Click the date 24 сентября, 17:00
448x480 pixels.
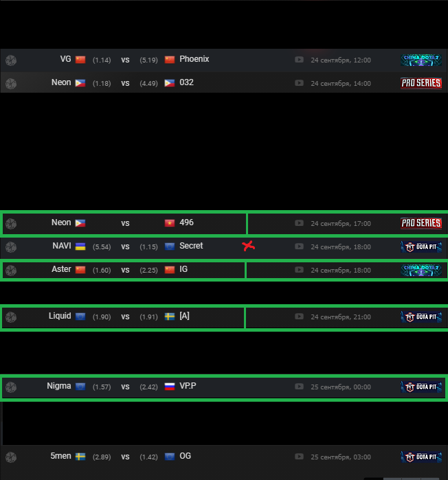pyautogui.click(x=341, y=224)
